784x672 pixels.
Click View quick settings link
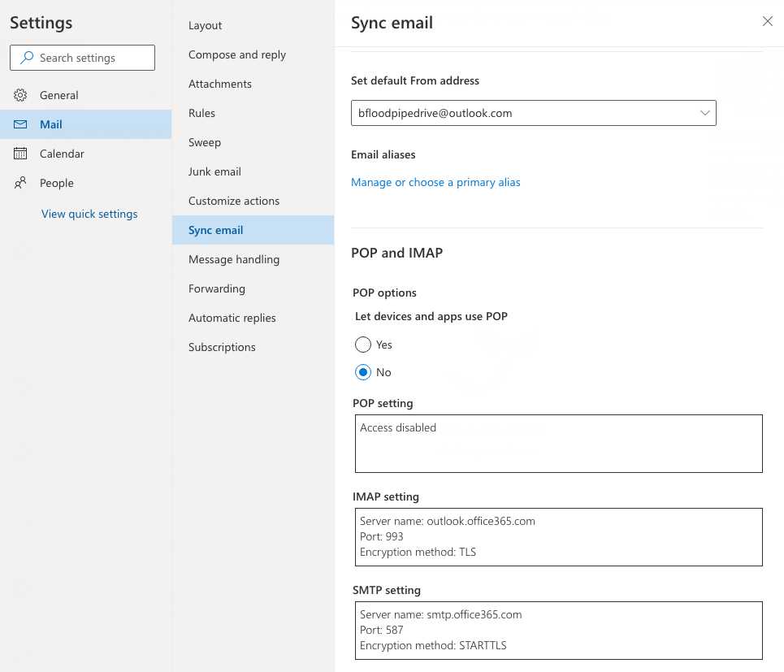(89, 214)
